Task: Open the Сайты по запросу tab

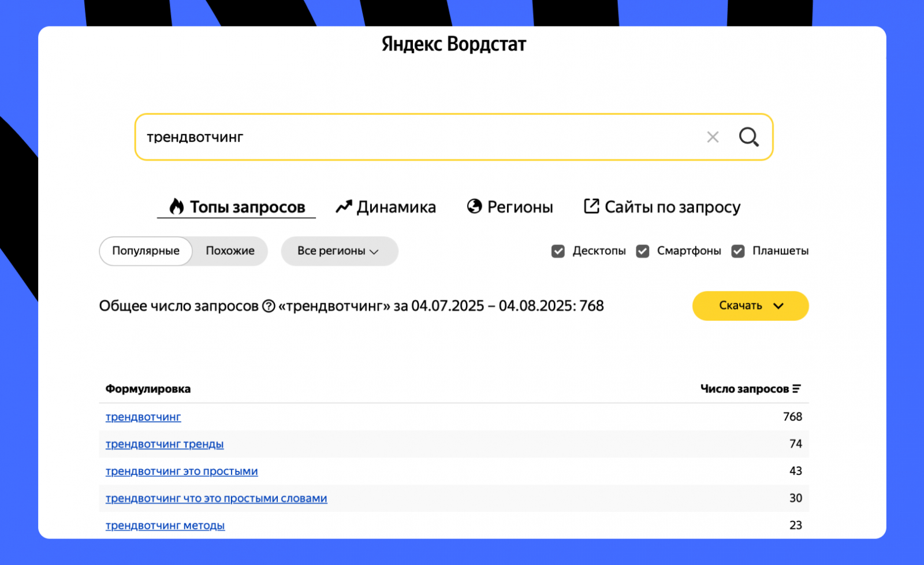Action: point(662,207)
